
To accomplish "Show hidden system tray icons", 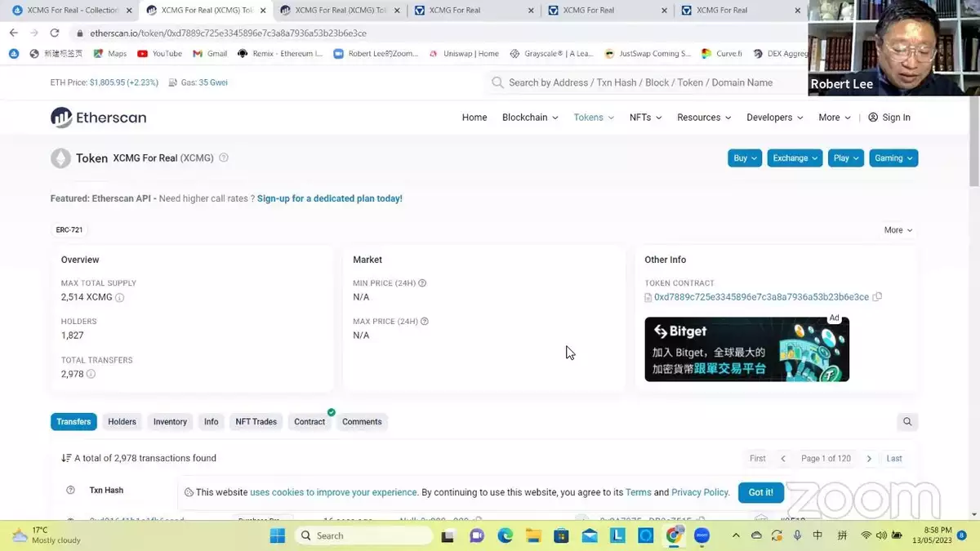I will (x=735, y=535).
